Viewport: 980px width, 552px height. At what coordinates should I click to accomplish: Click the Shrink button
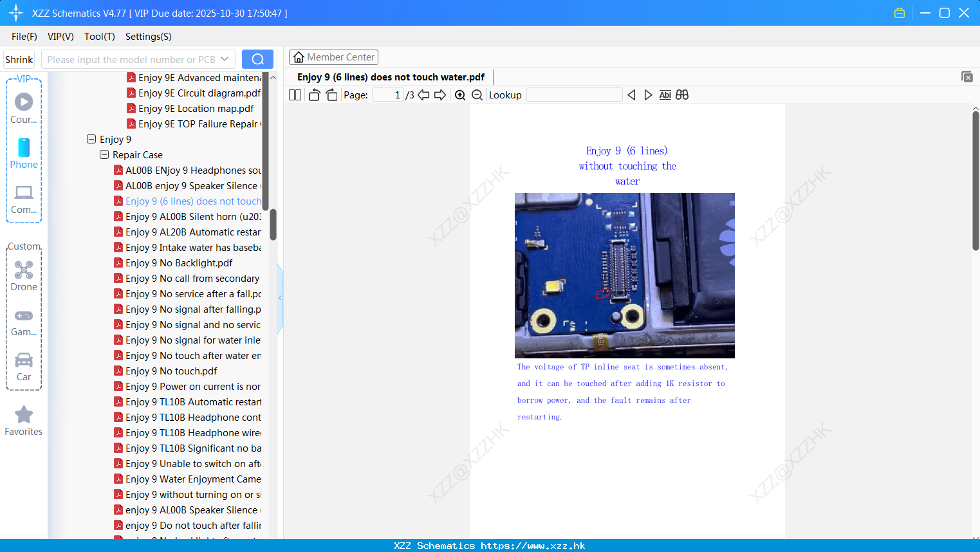click(19, 59)
